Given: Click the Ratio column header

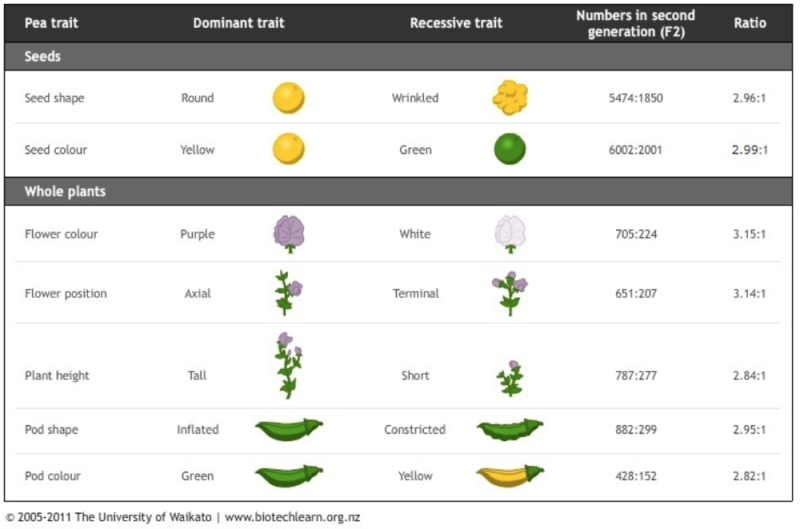Looking at the screenshot, I should (749, 23).
